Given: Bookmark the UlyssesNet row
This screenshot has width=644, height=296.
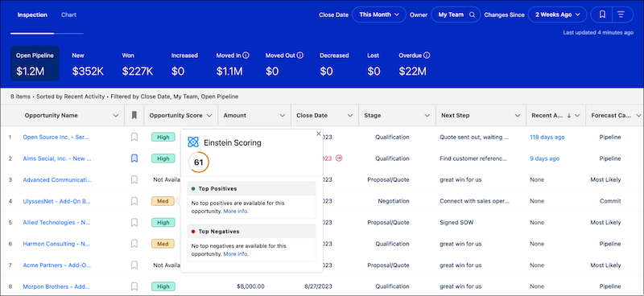Looking at the screenshot, I should point(134,201).
